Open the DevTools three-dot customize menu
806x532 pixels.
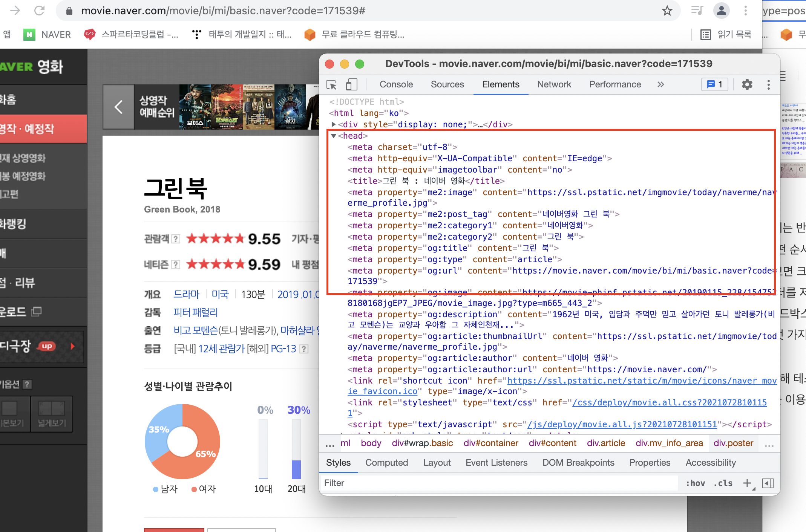pos(768,84)
